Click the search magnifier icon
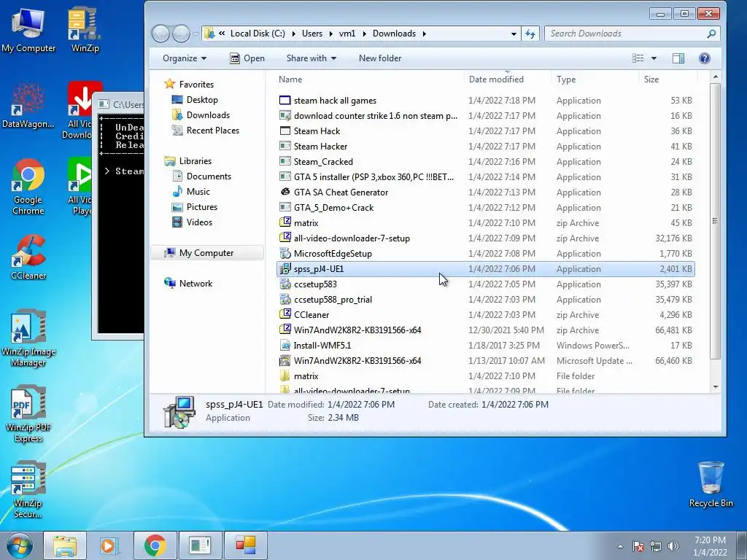Image resolution: width=747 pixels, height=560 pixels. pos(711,34)
